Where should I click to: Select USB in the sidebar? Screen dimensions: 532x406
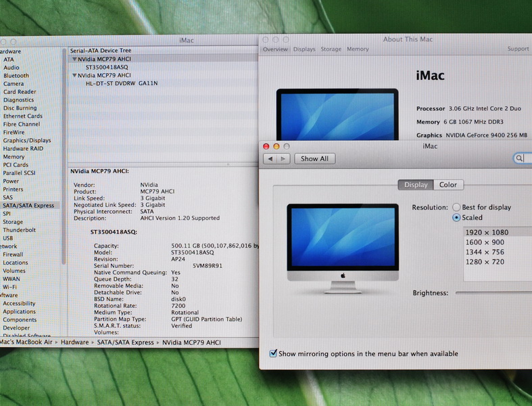(x=8, y=238)
